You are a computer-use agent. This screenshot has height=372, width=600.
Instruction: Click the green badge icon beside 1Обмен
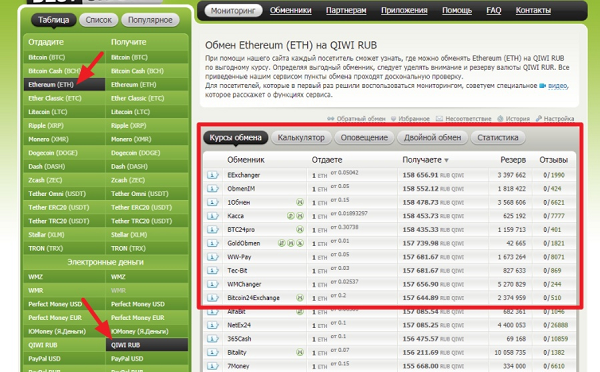300,202
